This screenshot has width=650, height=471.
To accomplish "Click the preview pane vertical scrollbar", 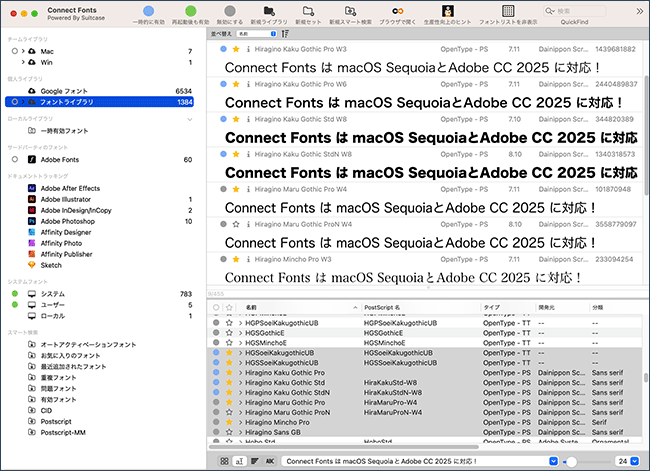I will coord(646,135).
